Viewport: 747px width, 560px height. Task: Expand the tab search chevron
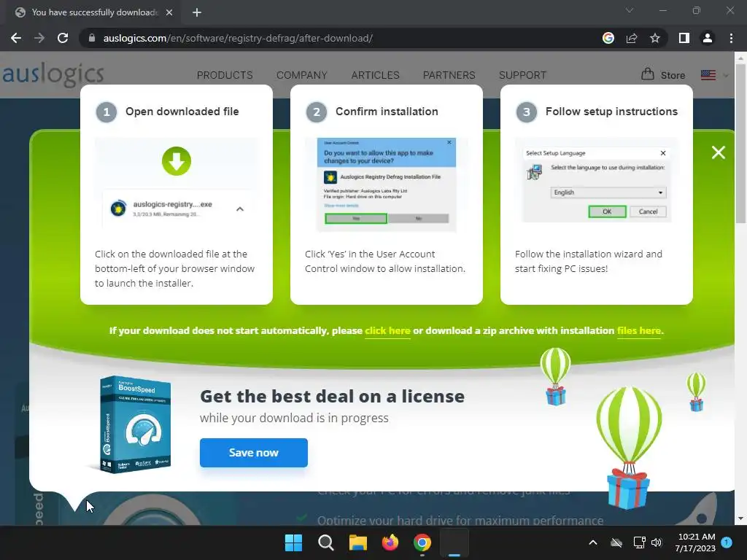tap(630, 10)
